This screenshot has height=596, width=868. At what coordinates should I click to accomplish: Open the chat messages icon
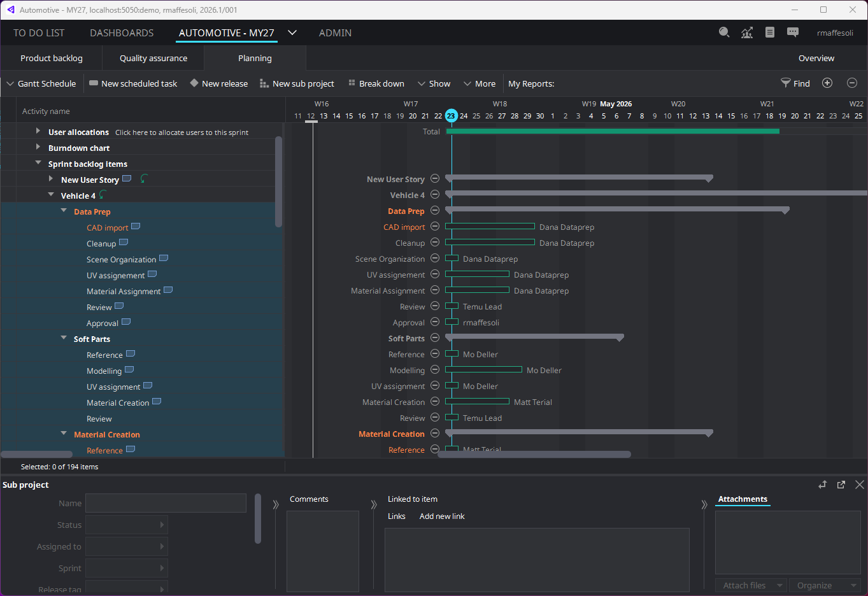coord(793,32)
